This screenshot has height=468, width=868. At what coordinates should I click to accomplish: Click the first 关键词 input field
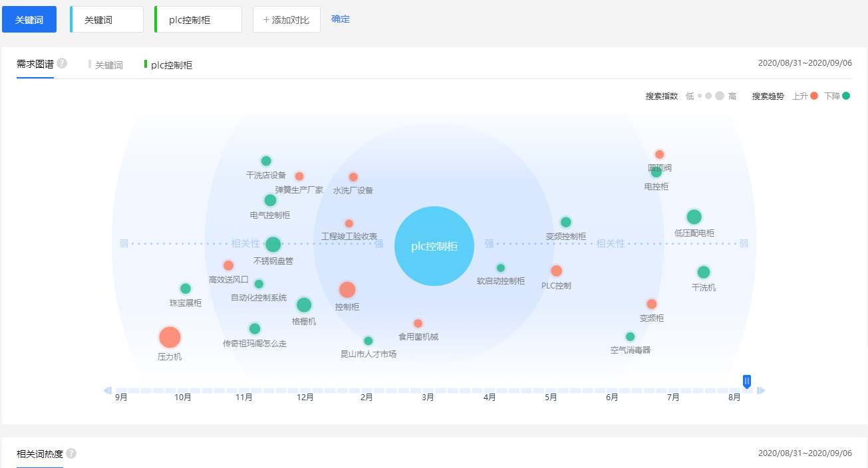pos(107,20)
